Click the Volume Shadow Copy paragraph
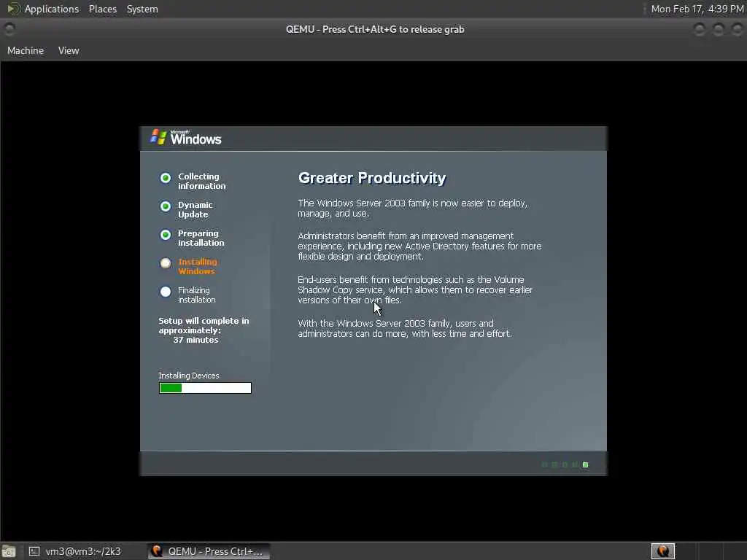 (x=415, y=290)
